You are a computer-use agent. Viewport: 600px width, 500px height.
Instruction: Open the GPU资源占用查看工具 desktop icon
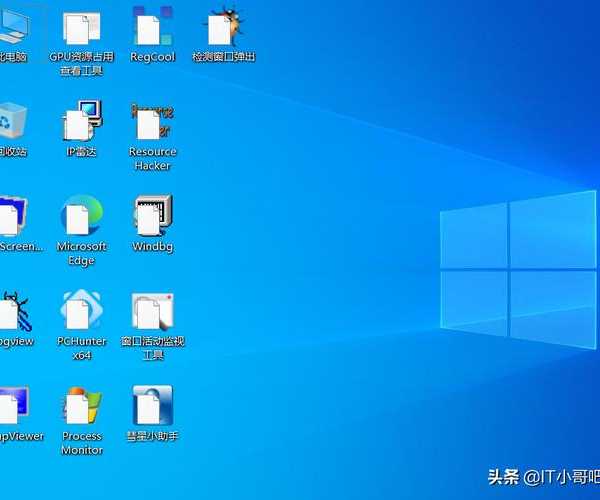[81, 29]
